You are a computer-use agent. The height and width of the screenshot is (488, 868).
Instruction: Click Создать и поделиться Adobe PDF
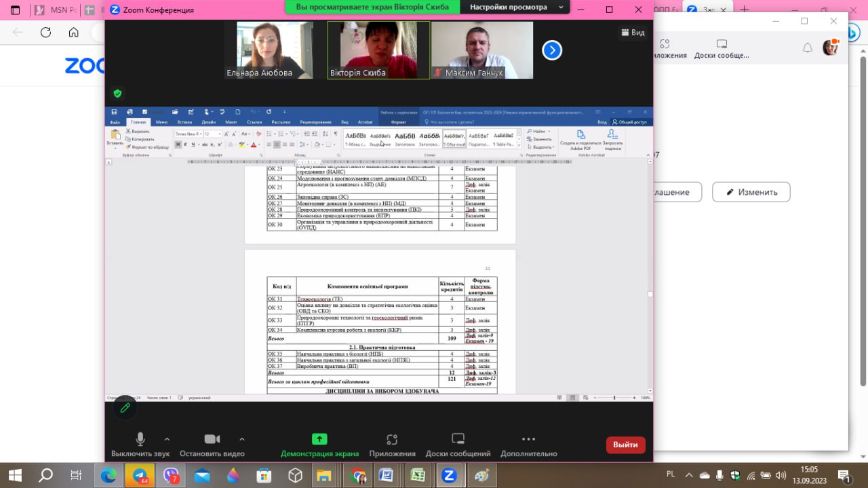[x=581, y=139]
